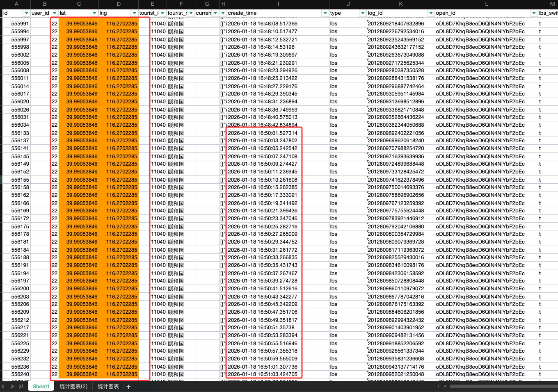
Task: Select column K header
Action: click(x=401, y=4)
